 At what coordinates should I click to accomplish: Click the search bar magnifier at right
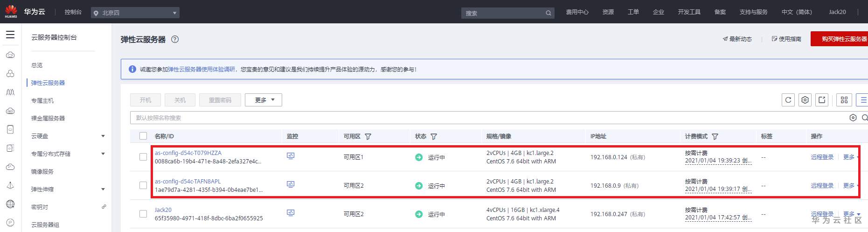865,118
